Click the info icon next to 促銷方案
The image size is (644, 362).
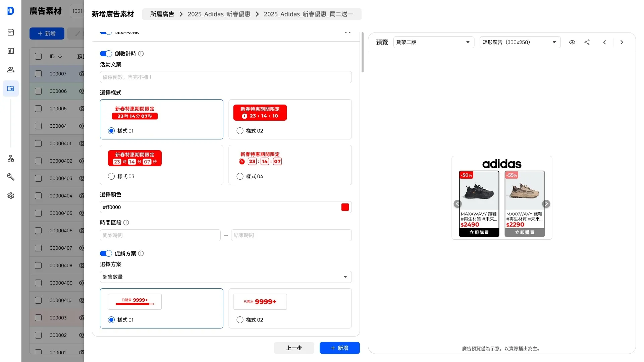[141, 253]
